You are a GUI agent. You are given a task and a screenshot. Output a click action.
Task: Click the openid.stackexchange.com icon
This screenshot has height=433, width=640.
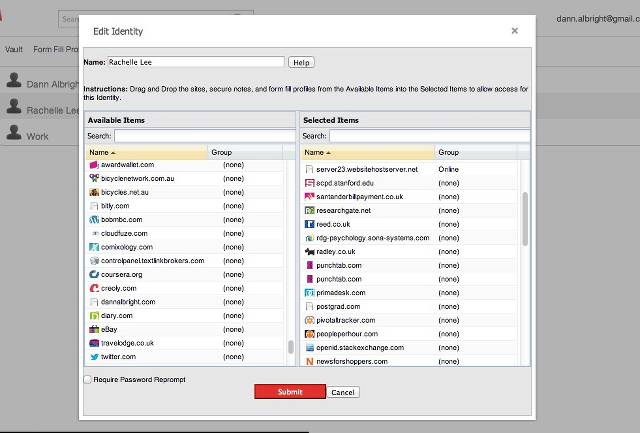[x=309, y=348]
